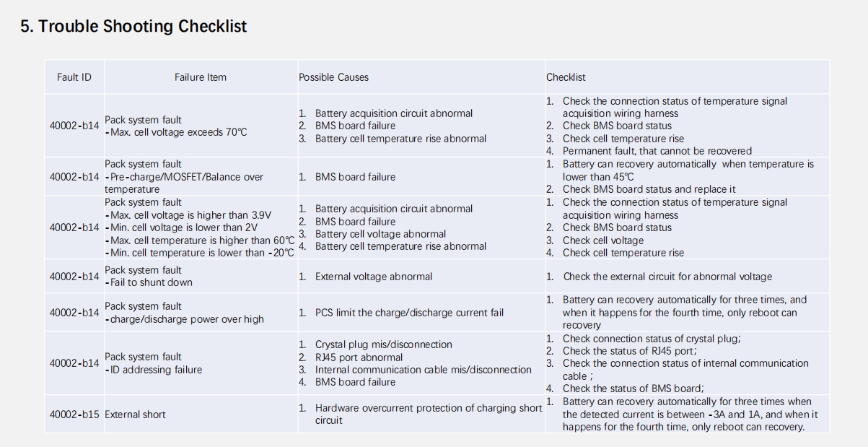
Task: Select the "Possible Causes" column header
Action: click(333, 77)
